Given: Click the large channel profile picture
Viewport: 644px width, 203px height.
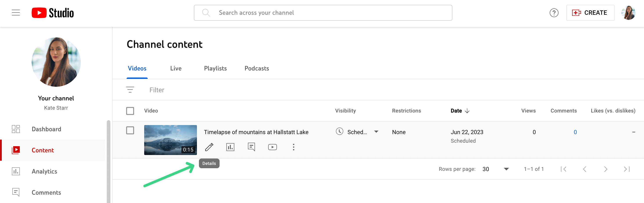Looking at the screenshot, I should coord(56,62).
